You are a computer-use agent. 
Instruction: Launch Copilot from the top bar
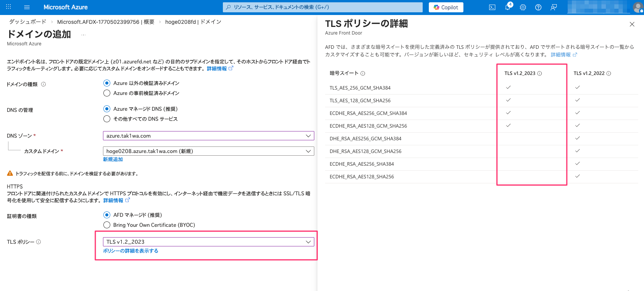(x=446, y=7)
